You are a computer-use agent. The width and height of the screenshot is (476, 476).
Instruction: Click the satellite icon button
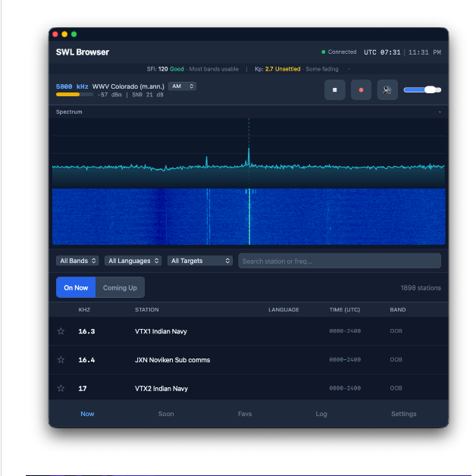(x=387, y=90)
